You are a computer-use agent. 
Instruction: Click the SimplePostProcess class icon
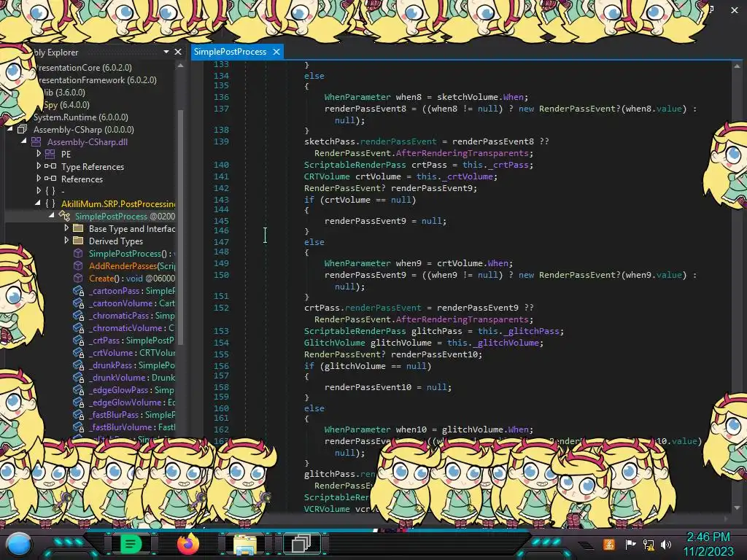tap(64, 216)
